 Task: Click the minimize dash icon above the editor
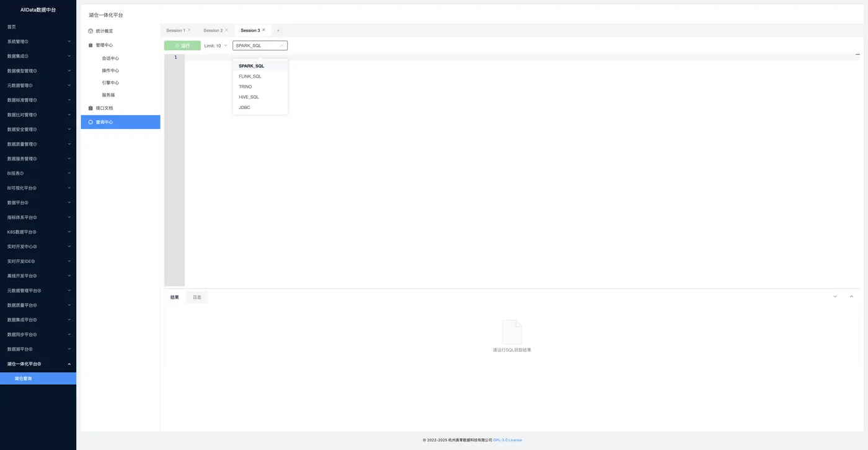[857, 55]
